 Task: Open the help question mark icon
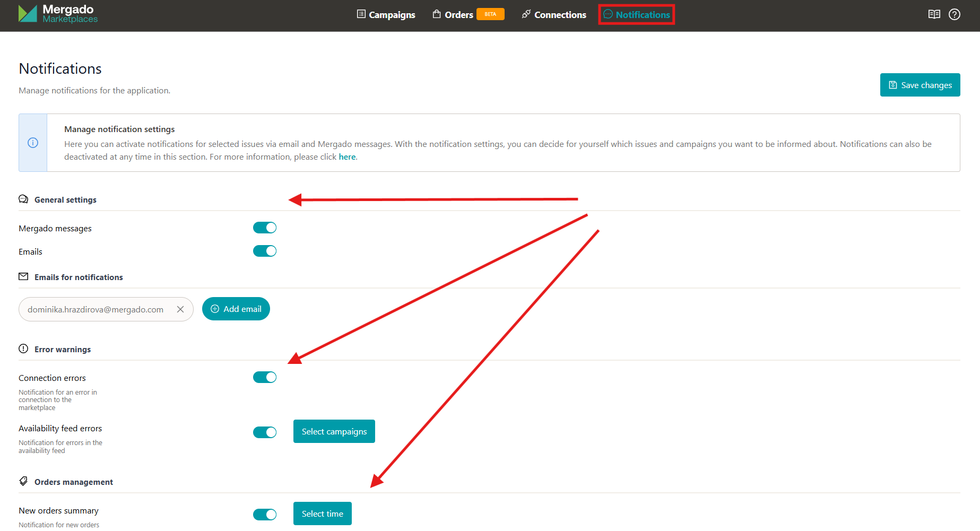pos(955,14)
